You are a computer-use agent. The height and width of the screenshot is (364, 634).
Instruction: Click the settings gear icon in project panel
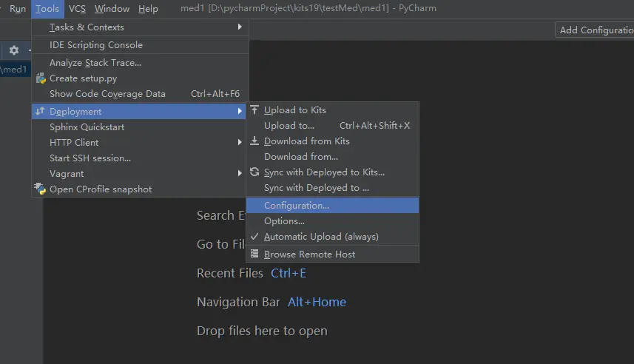(x=14, y=50)
